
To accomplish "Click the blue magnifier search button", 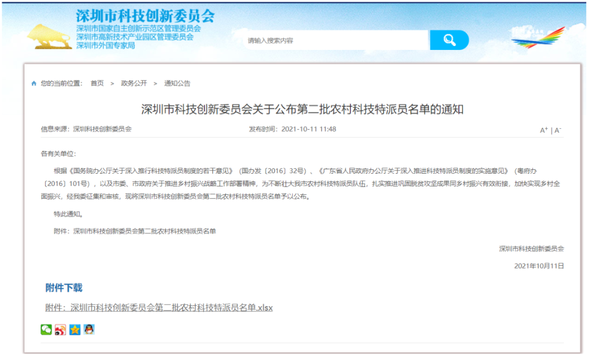I will pyautogui.click(x=449, y=40).
